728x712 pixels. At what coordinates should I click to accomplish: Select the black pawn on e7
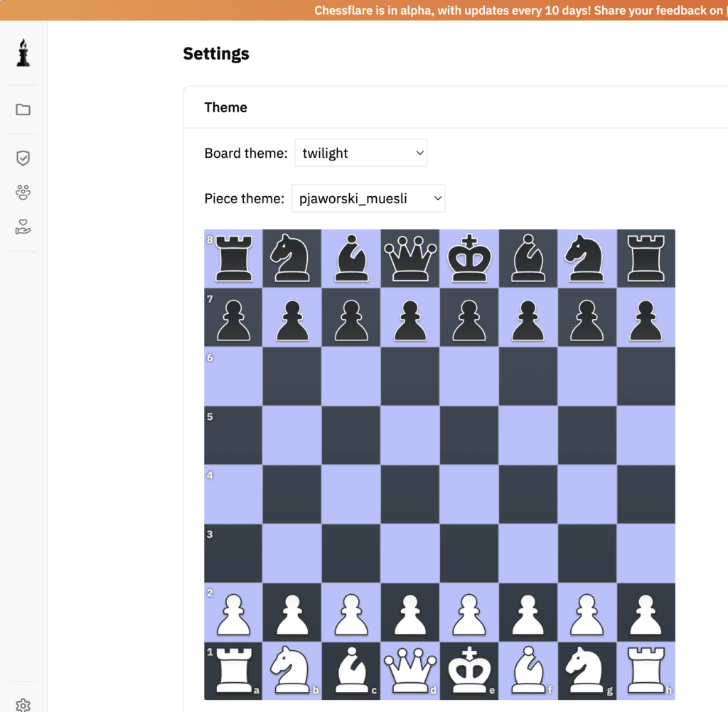pos(469,320)
